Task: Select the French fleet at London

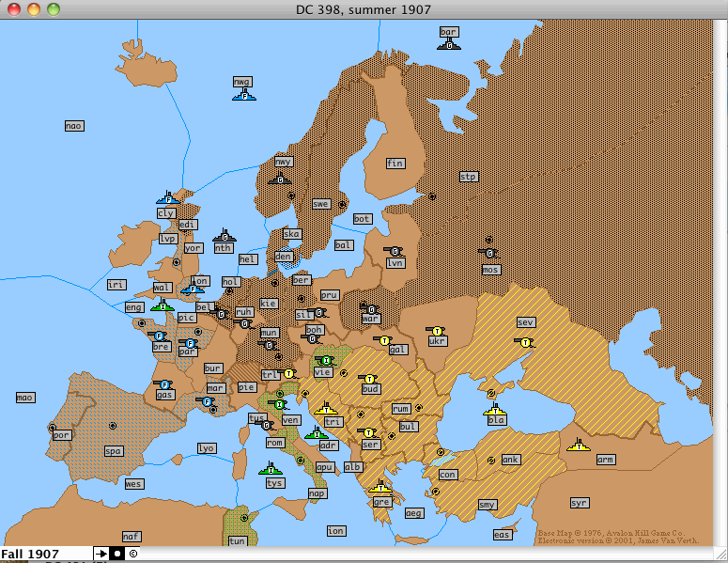Action: click(x=193, y=289)
